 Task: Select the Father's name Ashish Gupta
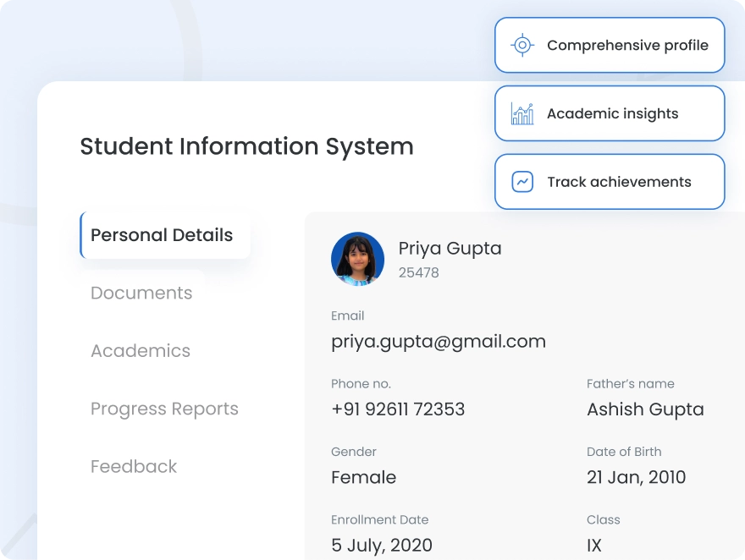tap(645, 409)
